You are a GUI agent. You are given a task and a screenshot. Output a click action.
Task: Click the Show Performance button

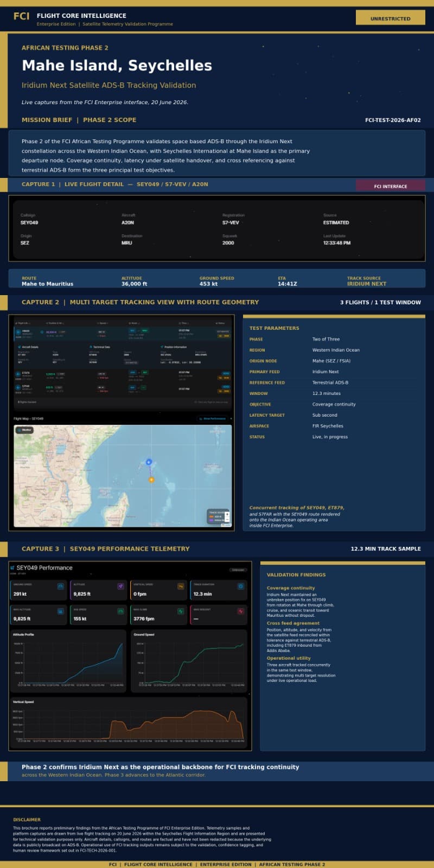[212, 419]
